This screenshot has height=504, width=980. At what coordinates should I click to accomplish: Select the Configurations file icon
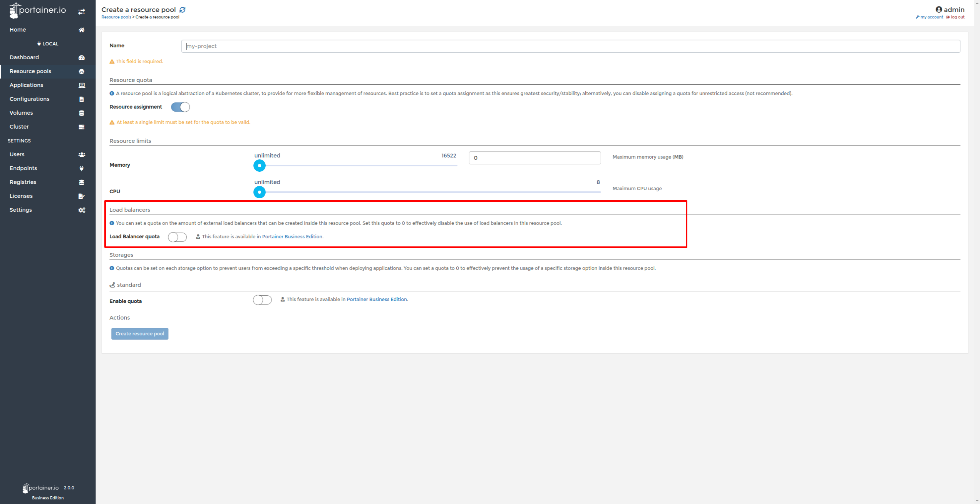coord(82,99)
